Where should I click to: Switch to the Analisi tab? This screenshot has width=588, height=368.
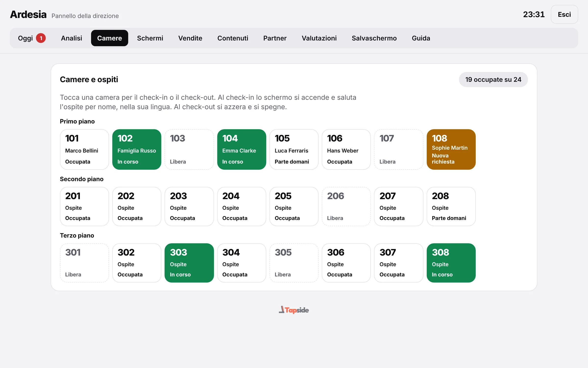click(72, 38)
